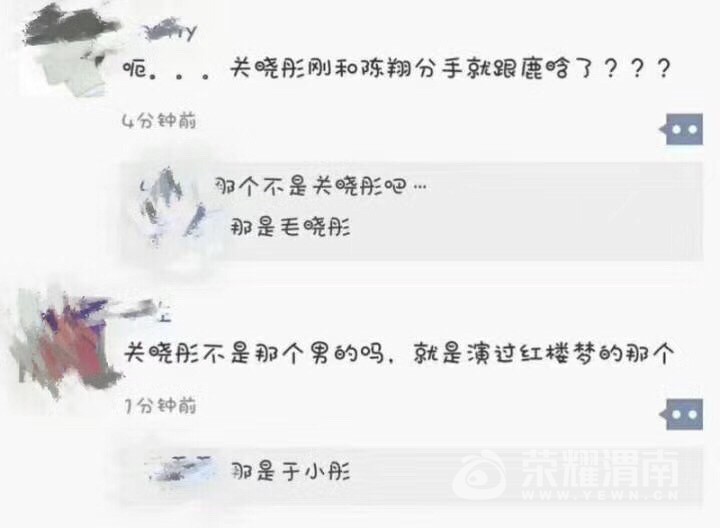Image resolution: width=720 pixels, height=528 pixels.
Task: Tap the post text 关晓彤不是那个男的吗
Action: tap(254, 353)
